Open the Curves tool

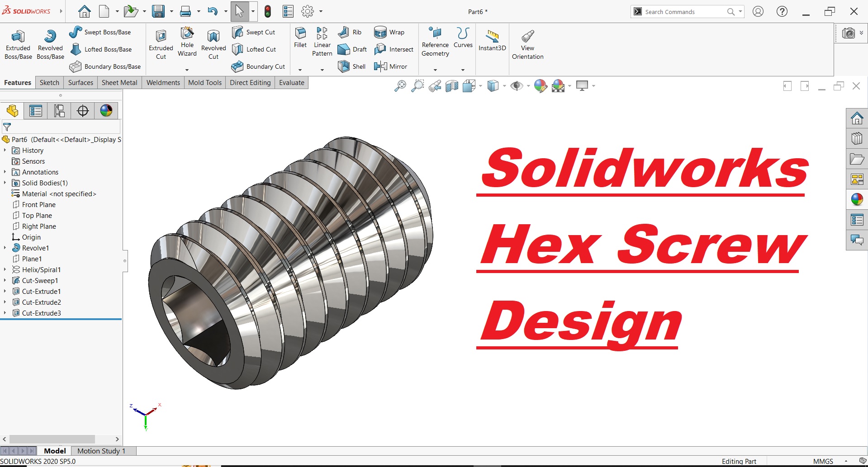point(463,38)
